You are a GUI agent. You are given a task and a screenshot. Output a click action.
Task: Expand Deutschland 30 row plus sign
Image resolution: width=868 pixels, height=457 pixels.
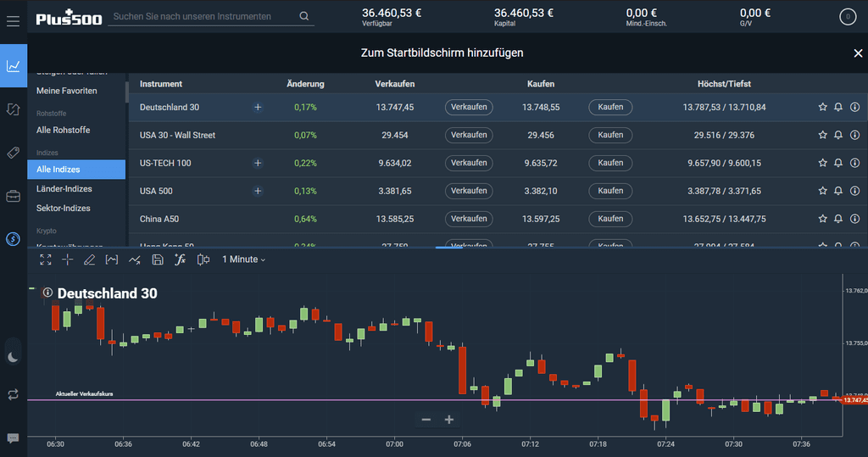tap(258, 108)
